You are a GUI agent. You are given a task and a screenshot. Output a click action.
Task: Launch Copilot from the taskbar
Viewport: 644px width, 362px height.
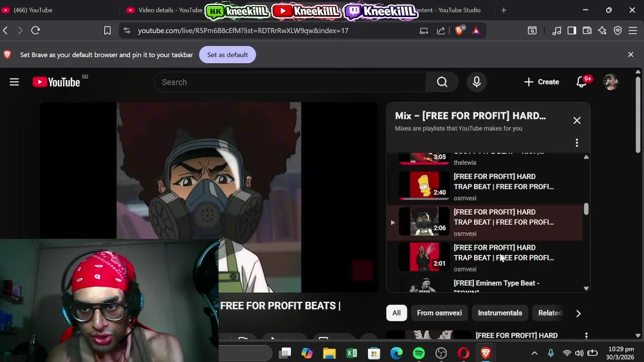click(x=307, y=353)
